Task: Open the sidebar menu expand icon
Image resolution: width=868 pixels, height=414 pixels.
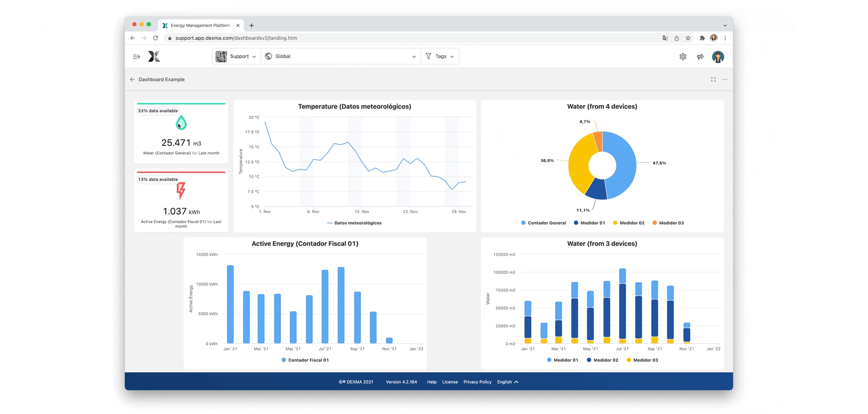Action: click(136, 56)
